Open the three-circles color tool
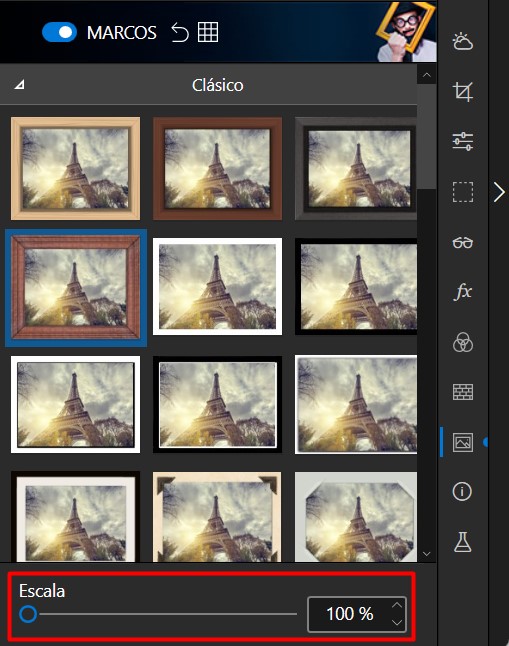509x646 pixels. point(462,342)
